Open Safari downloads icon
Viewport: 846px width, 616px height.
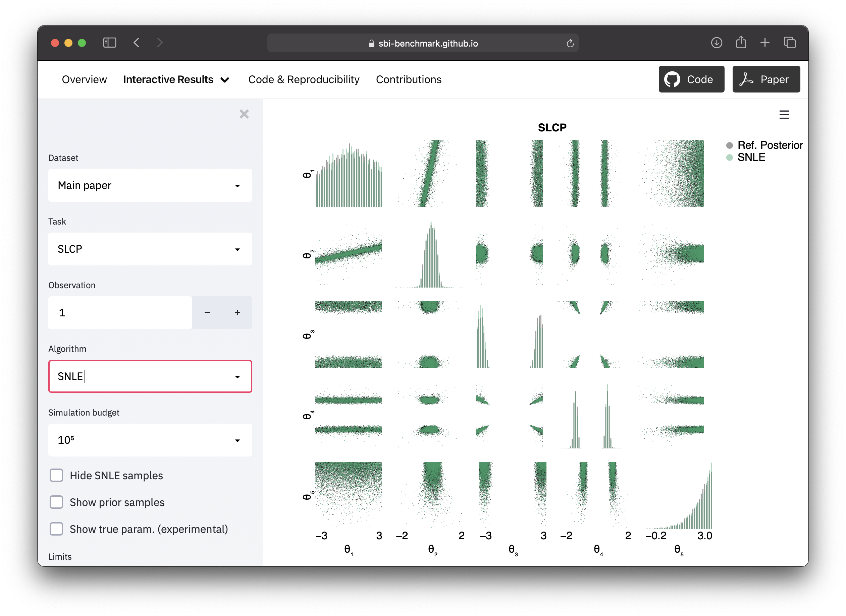coord(716,43)
